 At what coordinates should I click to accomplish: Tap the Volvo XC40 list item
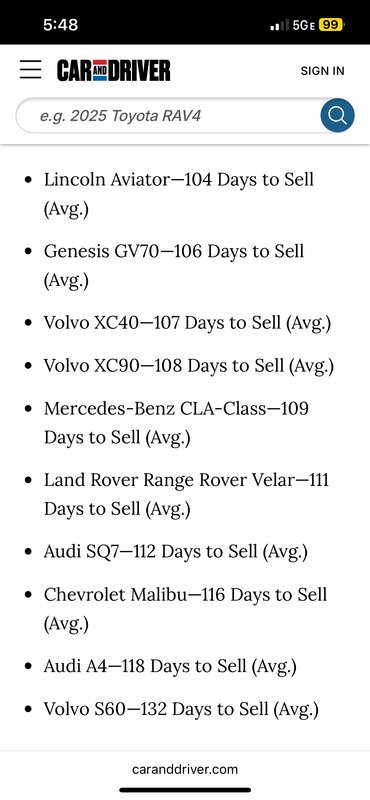point(187,323)
